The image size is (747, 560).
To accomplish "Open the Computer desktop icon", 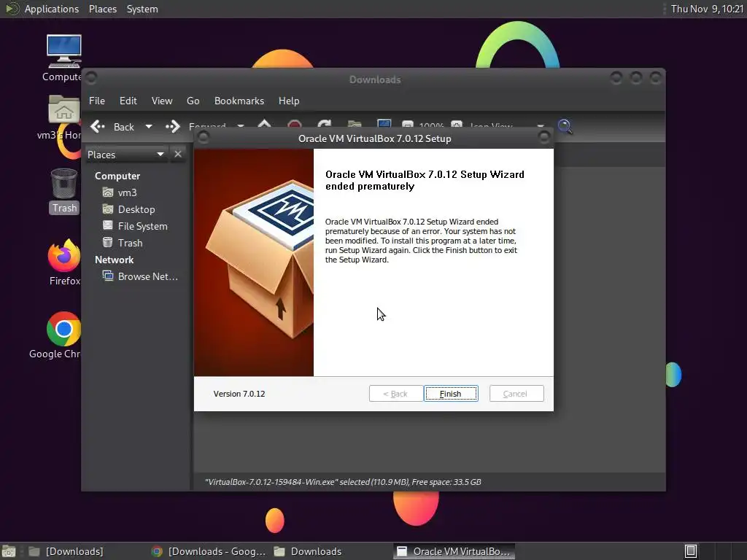I will click(63, 58).
